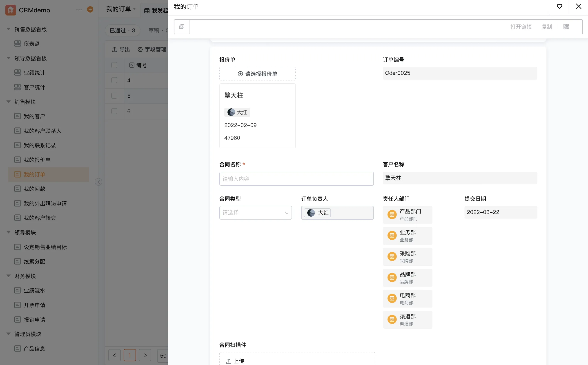Go to previous page in pagination

point(114,355)
